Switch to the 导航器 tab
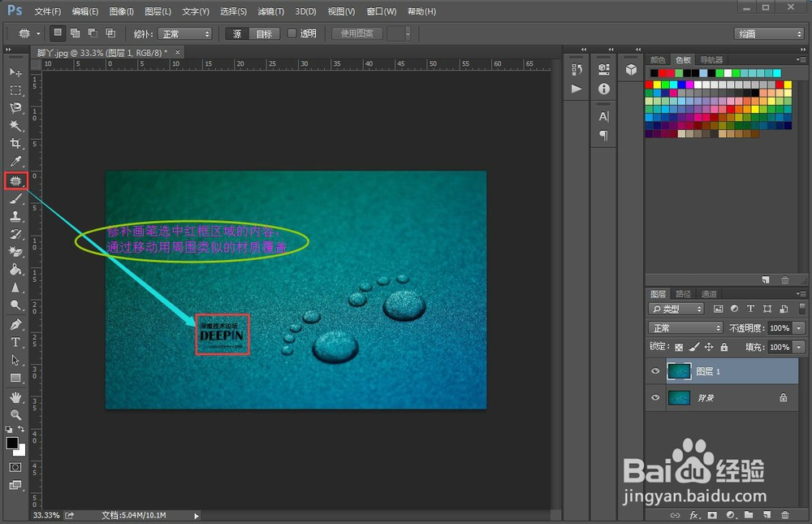Image resolution: width=812 pixels, height=524 pixels. tap(711, 59)
